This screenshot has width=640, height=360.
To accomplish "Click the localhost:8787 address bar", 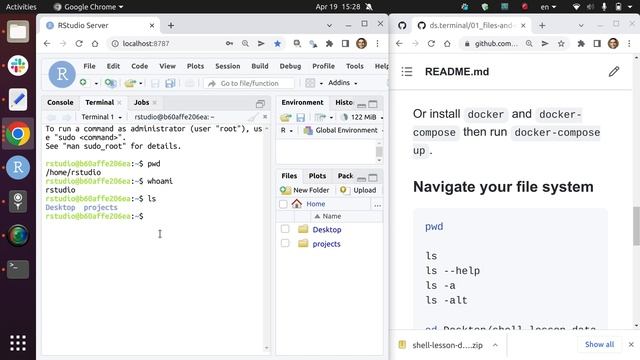I will 167,43.
